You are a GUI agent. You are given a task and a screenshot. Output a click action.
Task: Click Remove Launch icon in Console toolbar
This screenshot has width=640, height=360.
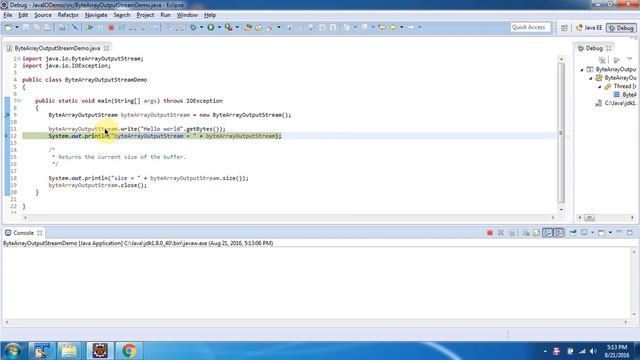[x=500, y=233]
